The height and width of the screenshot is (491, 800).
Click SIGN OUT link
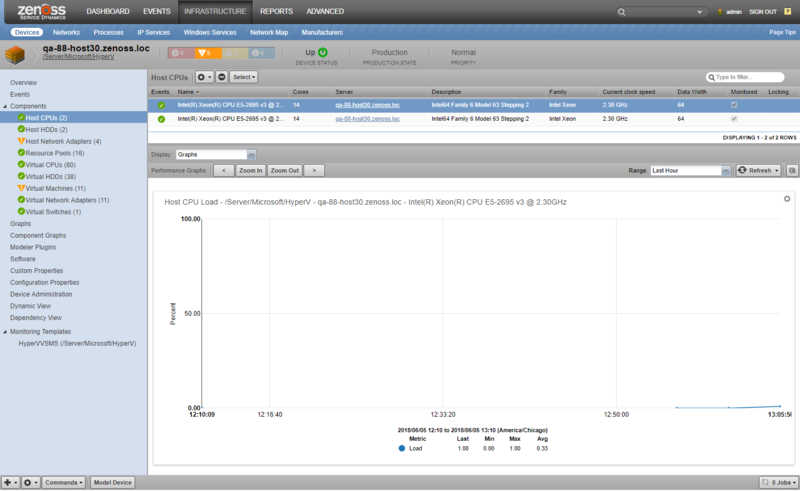click(x=763, y=12)
